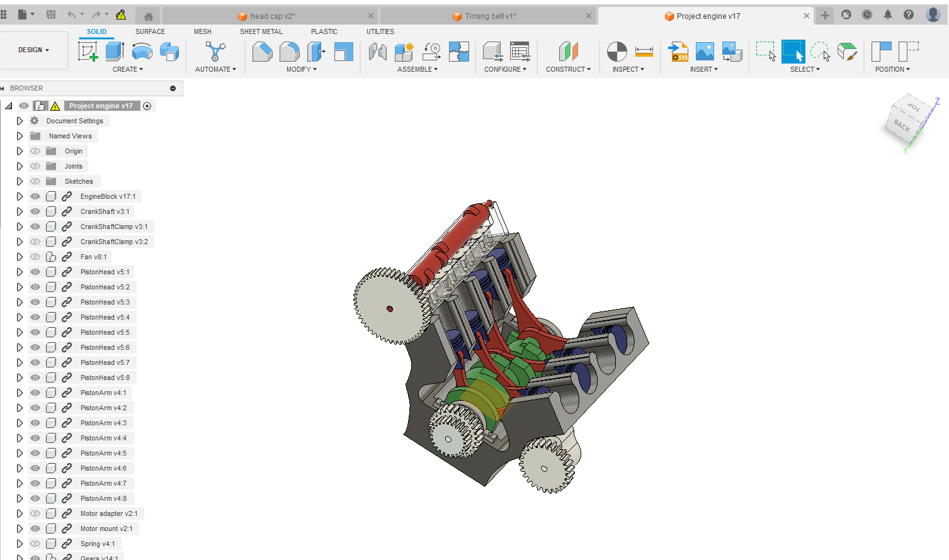The image size is (949, 560).
Task: Expand the Sketches folder
Action: [20, 181]
